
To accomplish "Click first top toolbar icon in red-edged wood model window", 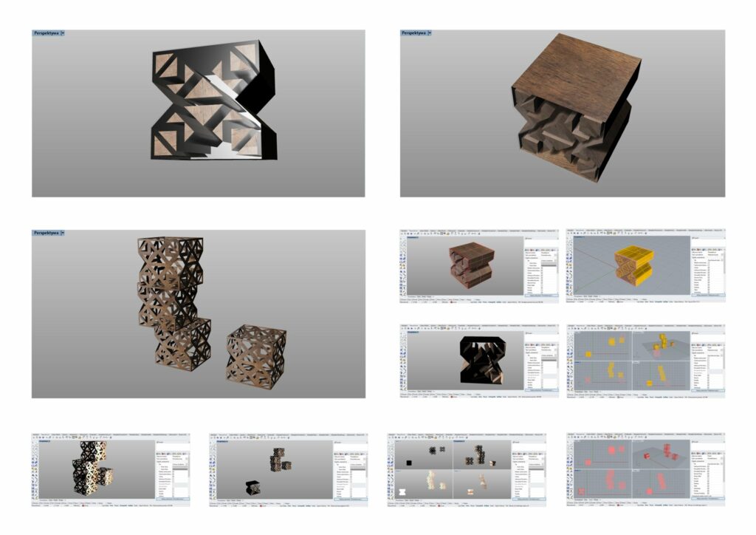I will (x=403, y=235).
